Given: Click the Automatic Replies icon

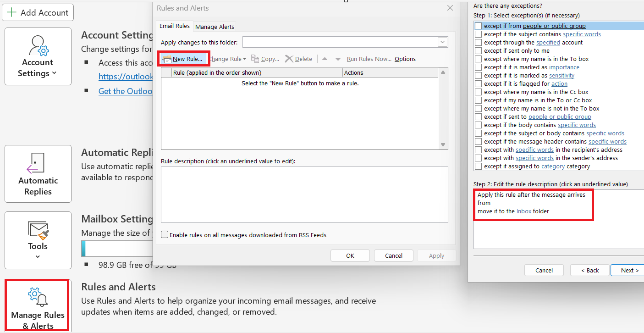Looking at the screenshot, I should click(38, 163).
